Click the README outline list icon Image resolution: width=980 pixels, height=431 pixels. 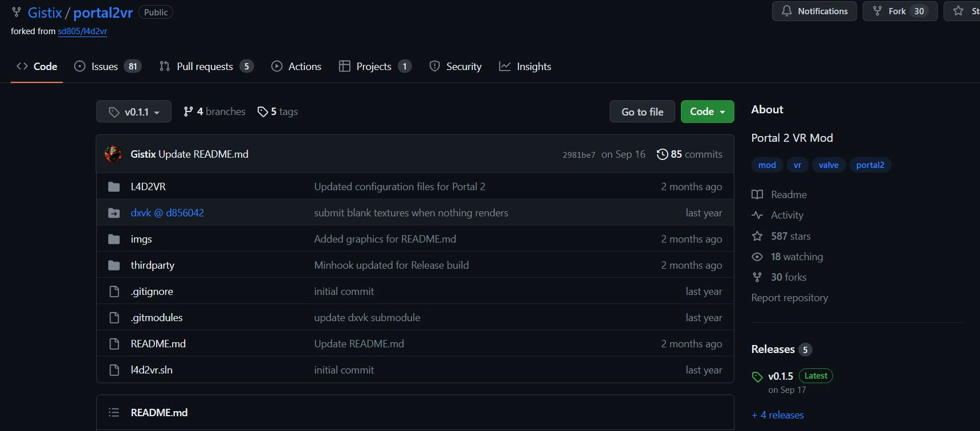114,412
